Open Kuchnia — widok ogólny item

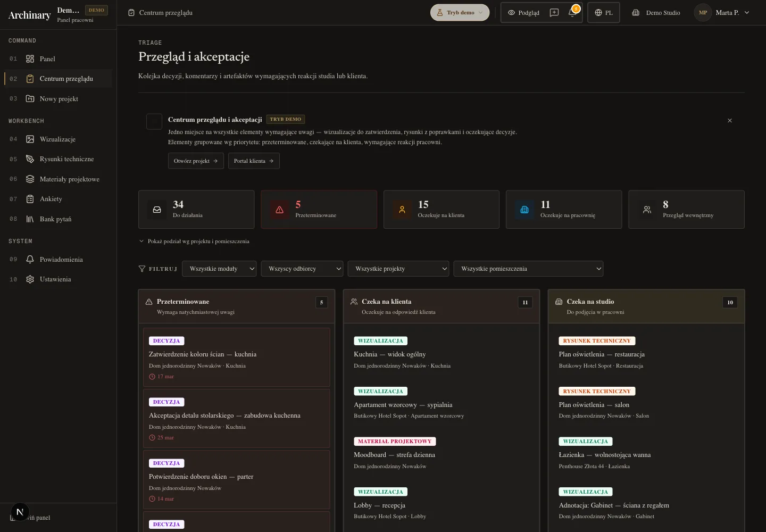tap(442, 353)
